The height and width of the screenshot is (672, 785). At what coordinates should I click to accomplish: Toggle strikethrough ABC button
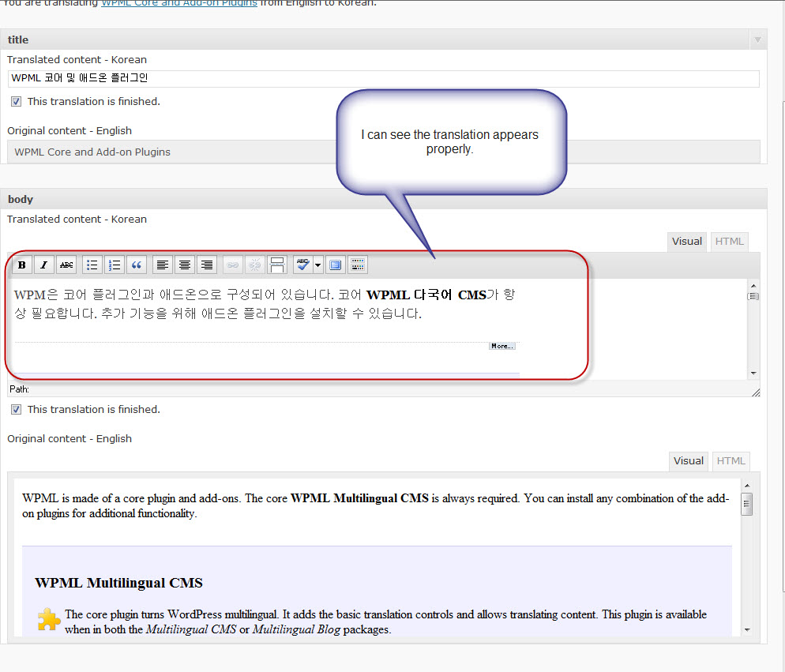pos(66,265)
